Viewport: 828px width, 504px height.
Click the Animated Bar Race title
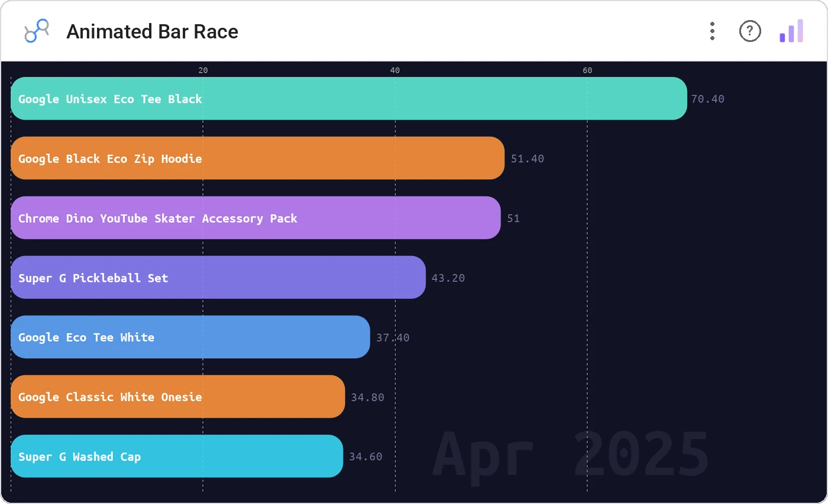coord(152,31)
